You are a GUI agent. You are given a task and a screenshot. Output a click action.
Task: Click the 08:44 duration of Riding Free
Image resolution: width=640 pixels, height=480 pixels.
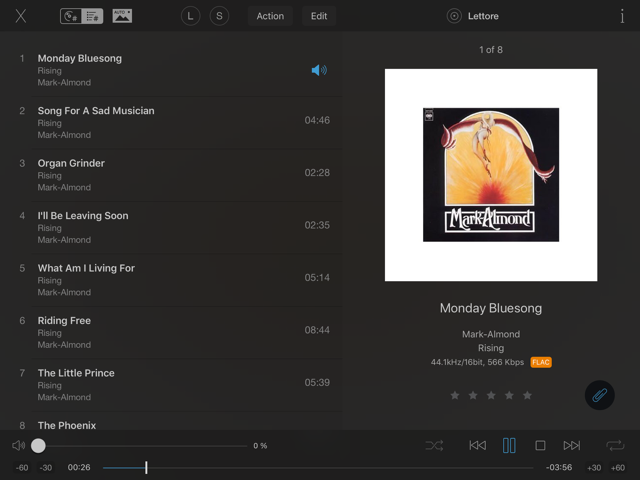click(x=317, y=330)
